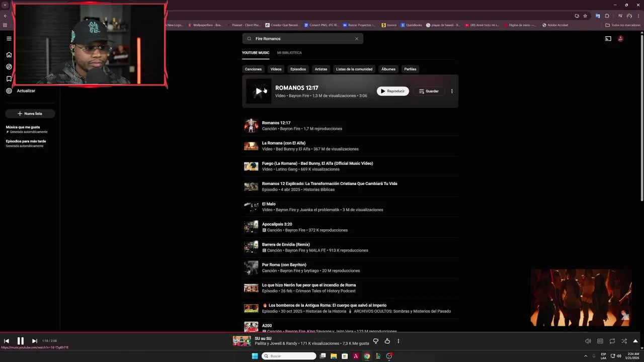
Task: Clear the search box with the X
Action: pyautogui.click(x=357, y=39)
